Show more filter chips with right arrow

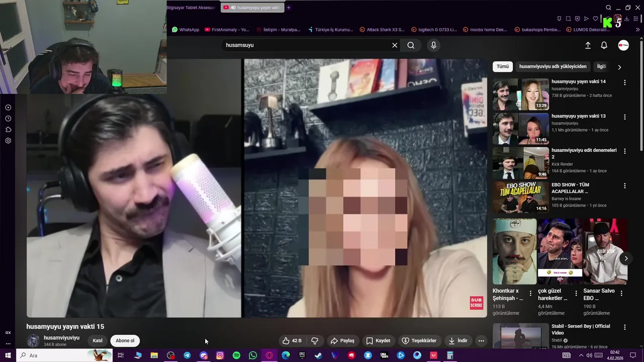tap(619, 67)
